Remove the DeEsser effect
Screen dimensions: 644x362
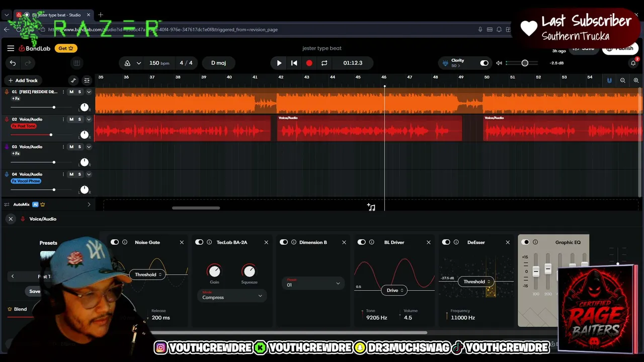coord(508,242)
